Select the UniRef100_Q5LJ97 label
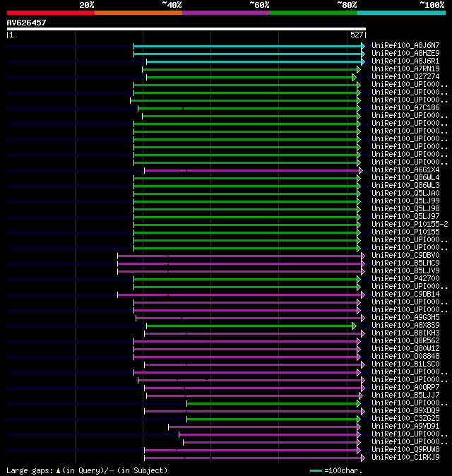This screenshot has width=452, height=476. (405, 216)
